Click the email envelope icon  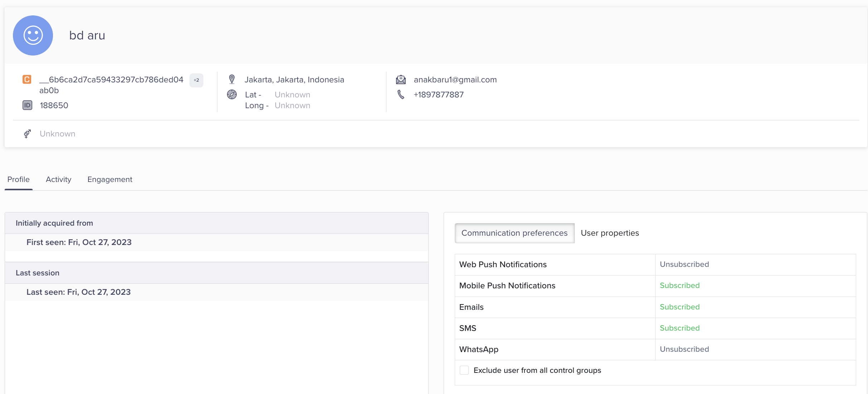401,80
